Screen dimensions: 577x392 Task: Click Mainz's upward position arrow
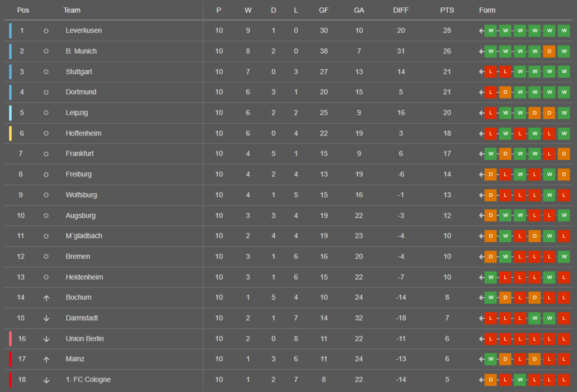(x=46, y=359)
